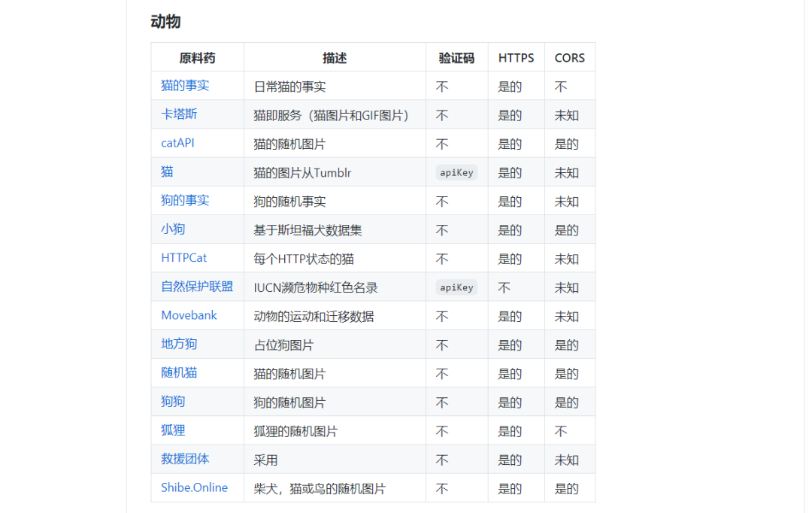Open the 卡塔斯 API link

[x=179, y=114]
